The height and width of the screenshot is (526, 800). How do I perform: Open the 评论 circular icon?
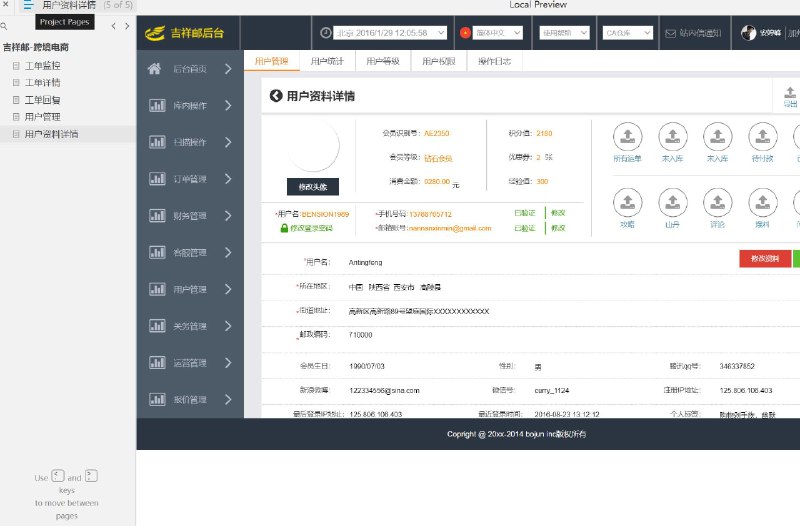click(718, 203)
